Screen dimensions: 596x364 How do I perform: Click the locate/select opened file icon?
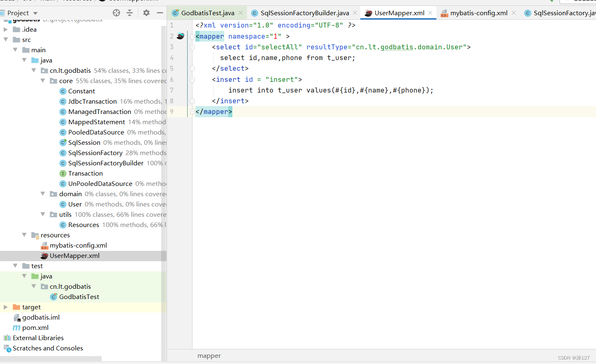tap(116, 13)
